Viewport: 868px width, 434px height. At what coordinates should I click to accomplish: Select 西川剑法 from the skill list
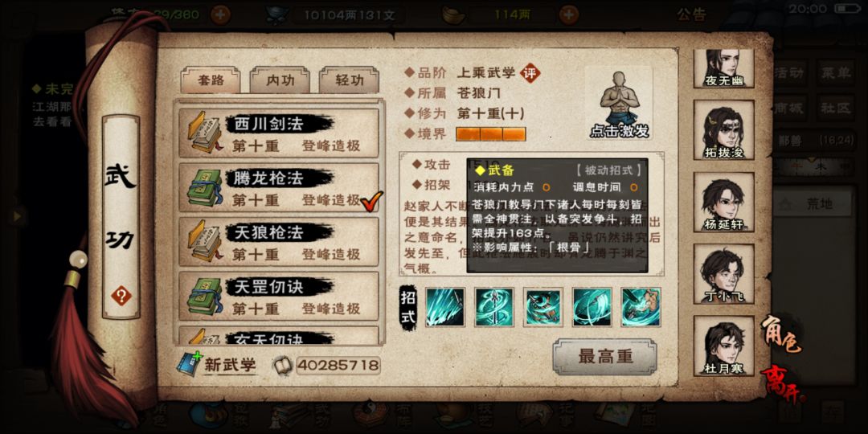278,133
